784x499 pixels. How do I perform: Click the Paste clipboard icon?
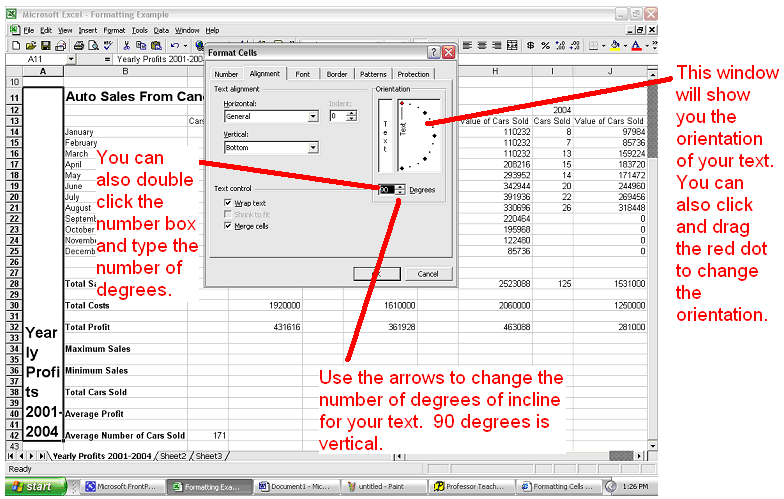(x=156, y=46)
